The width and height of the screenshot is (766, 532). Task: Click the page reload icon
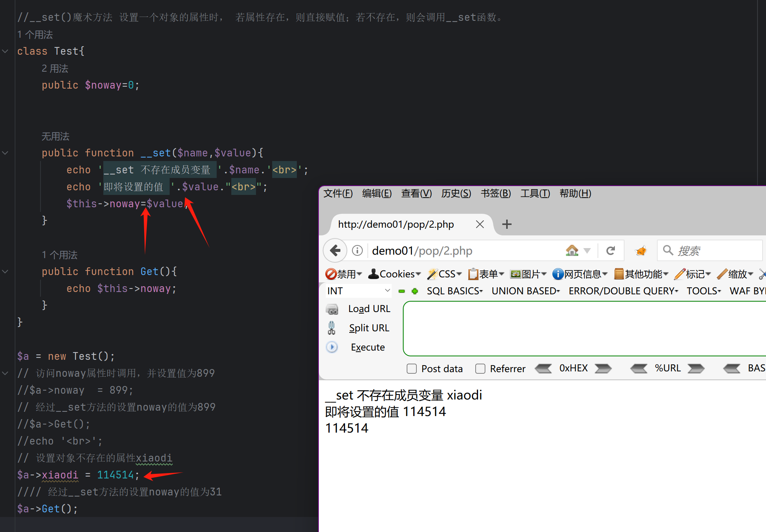point(611,251)
